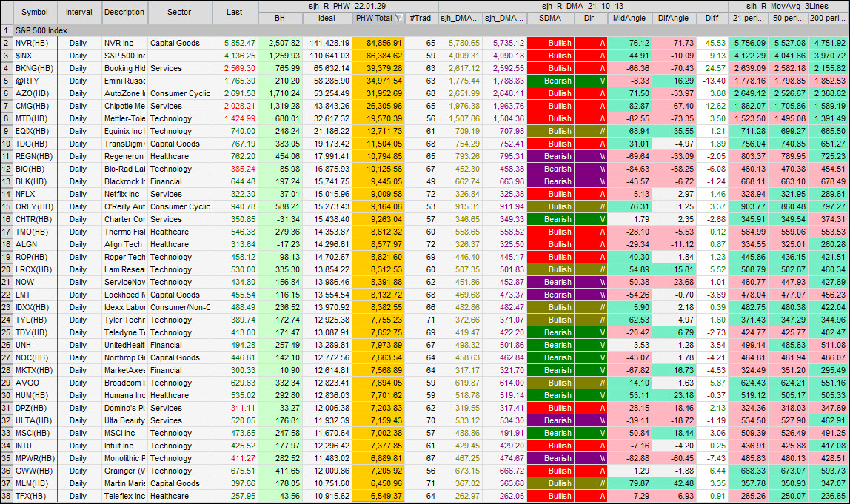Select row number 20 header
This screenshot has height=504, width=850.
(x=7, y=270)
